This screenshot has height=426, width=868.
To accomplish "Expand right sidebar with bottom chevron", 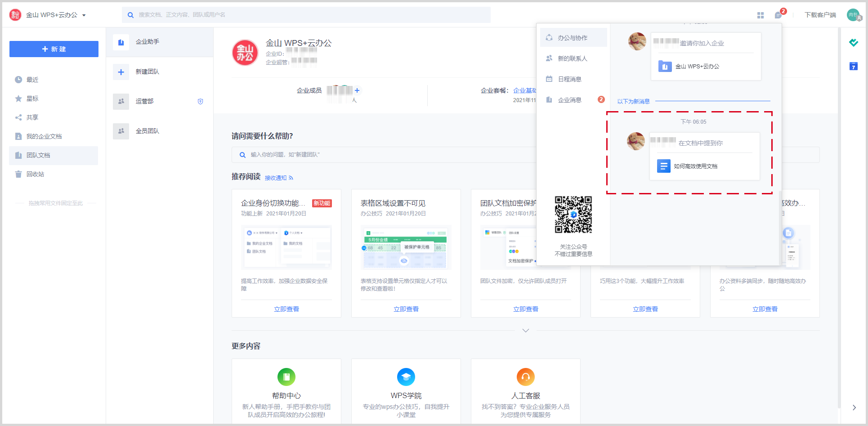I will [x=854, y=408].
